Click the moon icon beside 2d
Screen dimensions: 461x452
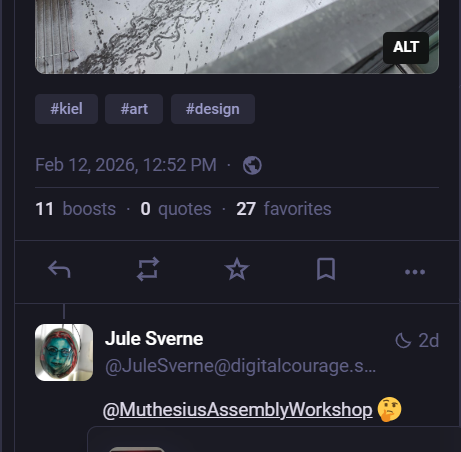pyautogui.click(x=403, y=341)
